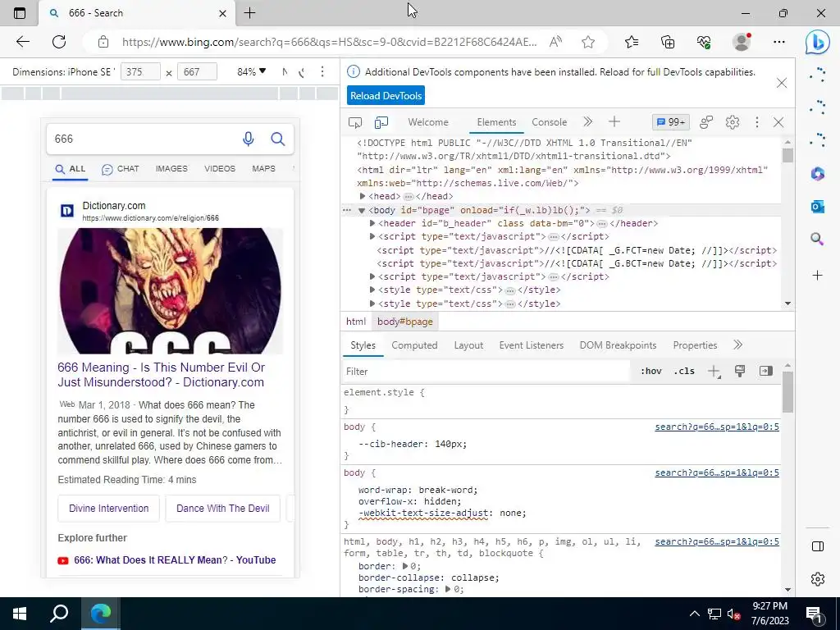Click the styles Filter input field
The image size is (840, 630).
tap(486, 372)
